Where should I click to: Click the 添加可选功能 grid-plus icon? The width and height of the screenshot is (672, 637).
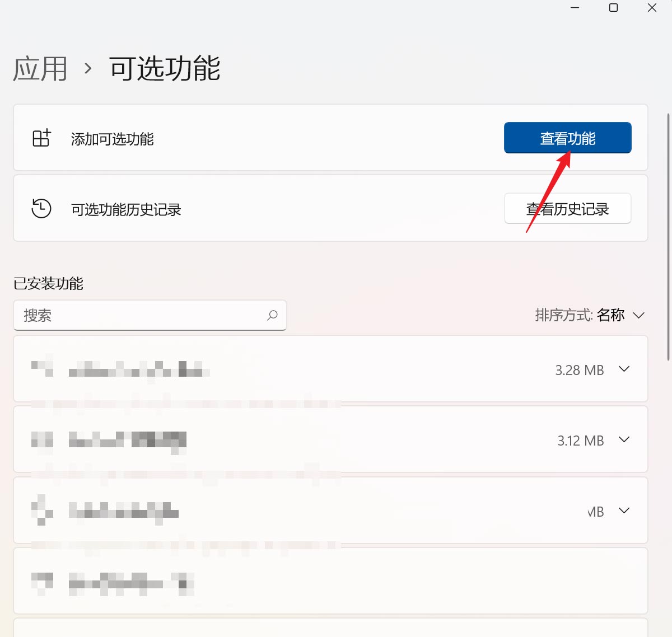click(41, 138)
